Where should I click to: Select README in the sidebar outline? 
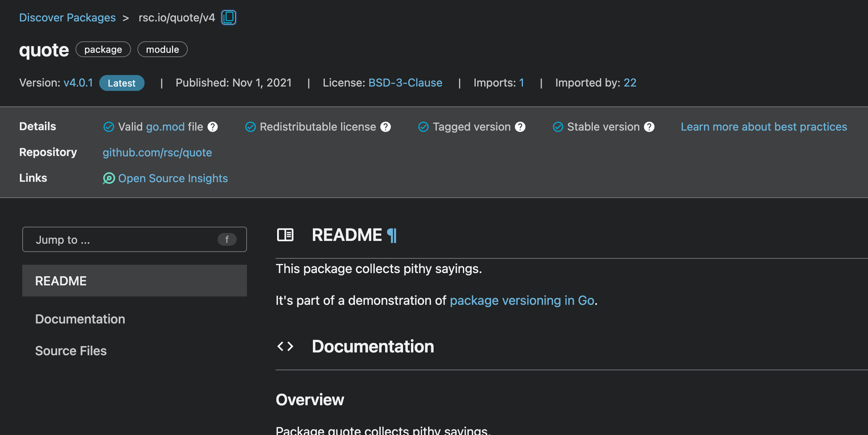tap(135, 281)
